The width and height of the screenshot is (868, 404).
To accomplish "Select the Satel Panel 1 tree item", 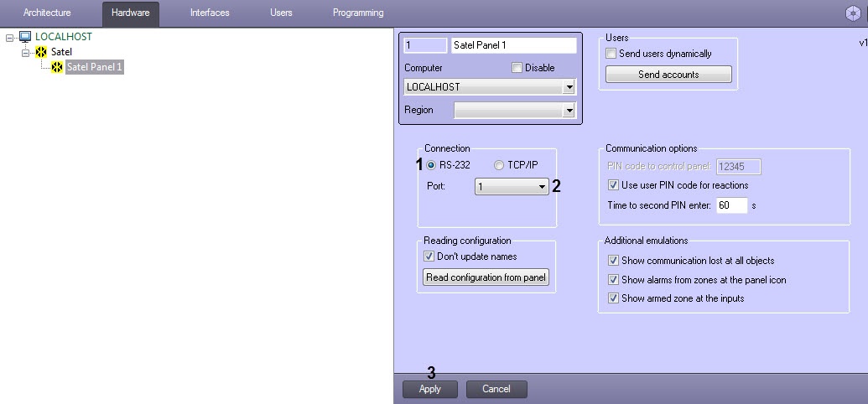I will [x=94, y=68].
